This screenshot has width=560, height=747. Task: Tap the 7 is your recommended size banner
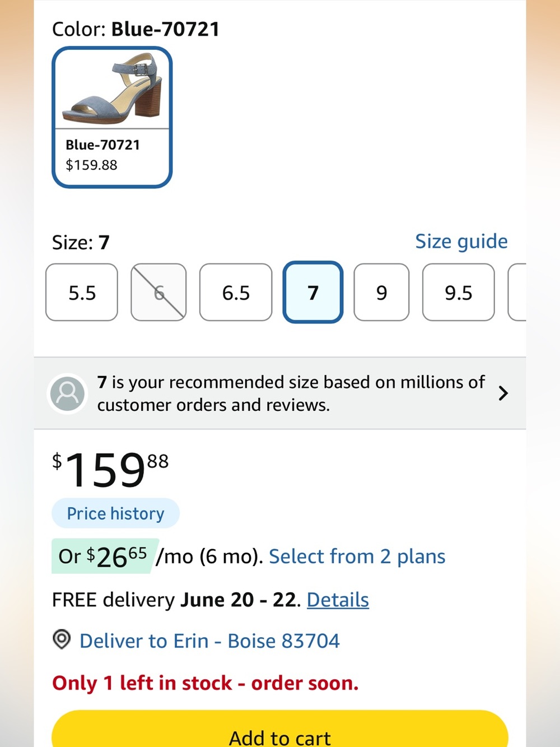click(280, 393)
